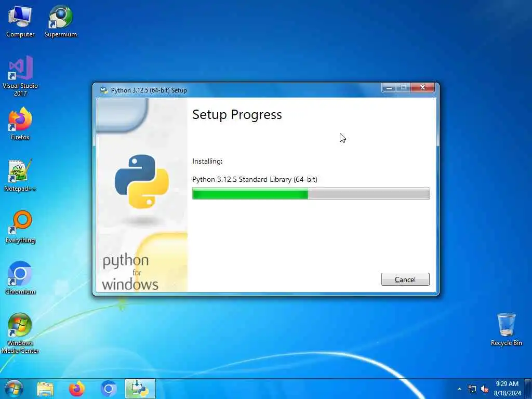Open the Windows Start menu orb
Viewport: 532px width, 399px height.
point(14,389)
